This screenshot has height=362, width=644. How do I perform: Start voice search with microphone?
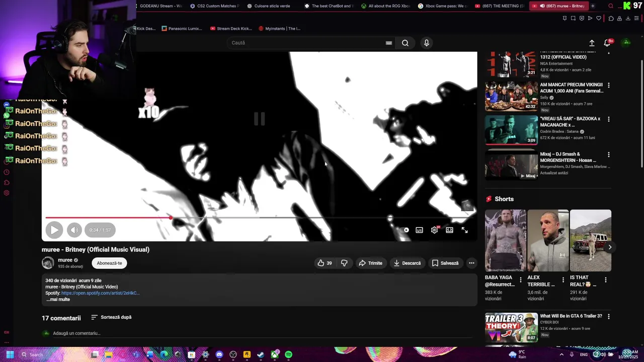pyautogui.click(x=426, y=43)
